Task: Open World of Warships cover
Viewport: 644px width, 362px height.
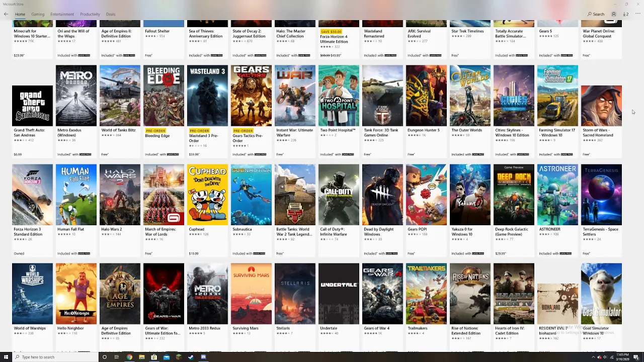Action: point(32,294)
